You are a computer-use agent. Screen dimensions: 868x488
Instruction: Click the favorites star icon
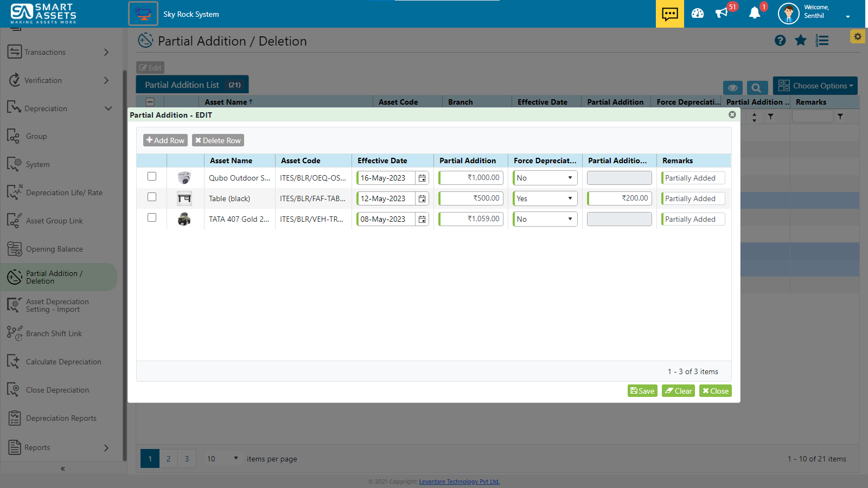[x=801, y=40]
